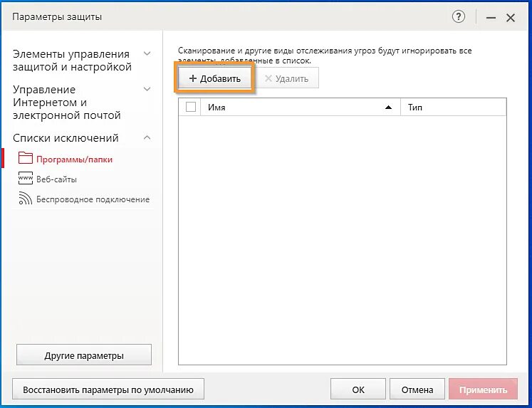The image size is (532, 408).
Task: Open the Беспроводное подключение exclusion list
Action: (x=93, y=199)
